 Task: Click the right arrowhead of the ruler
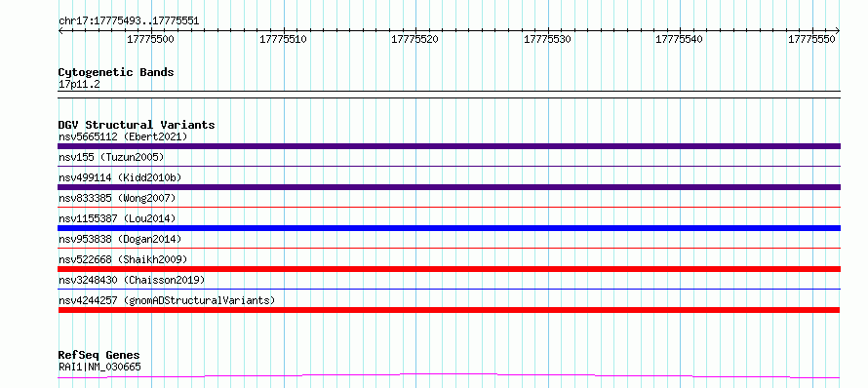[838, 30]
